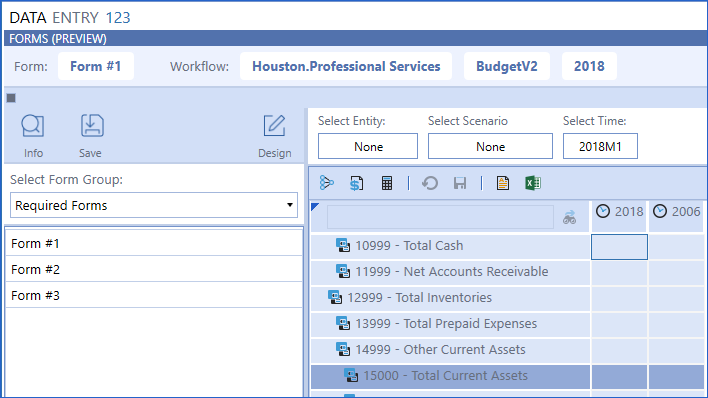This screenshot has width=708, height=398.
Task: Open the Design pencil icon
Action: pos(275,126)
